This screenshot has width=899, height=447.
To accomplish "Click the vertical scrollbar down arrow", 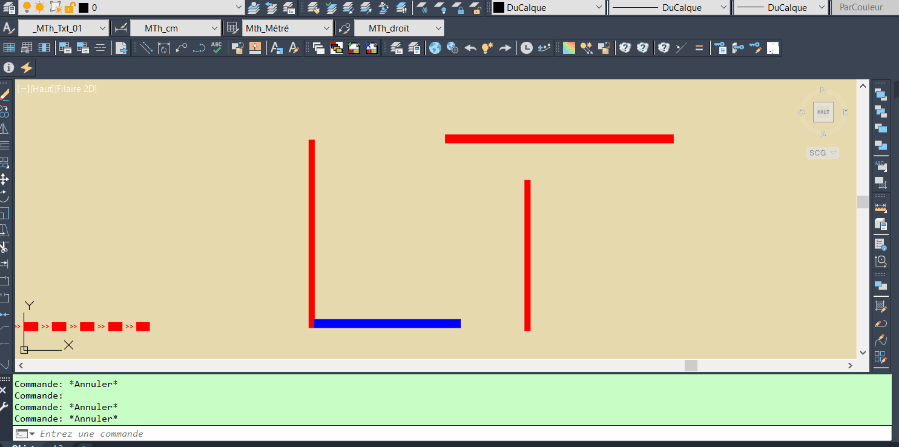I will tap(862, 353).
